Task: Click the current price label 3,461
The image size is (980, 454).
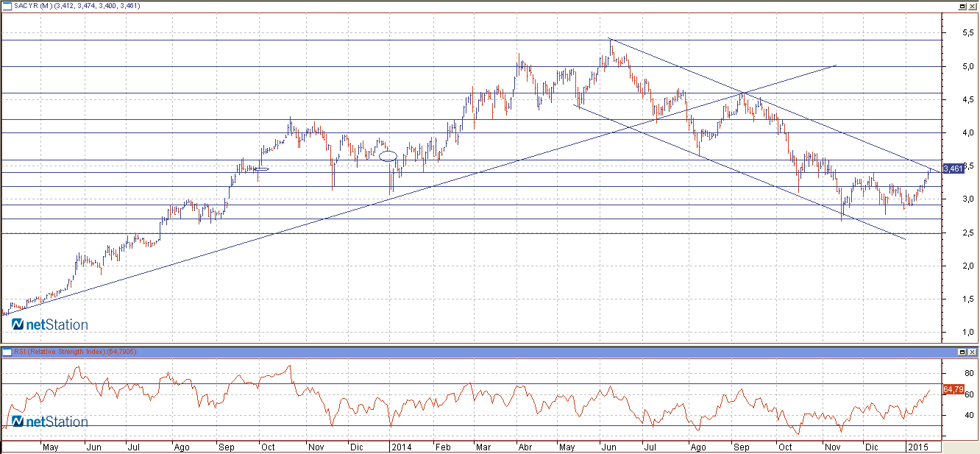Action: [x=954, y=169]
